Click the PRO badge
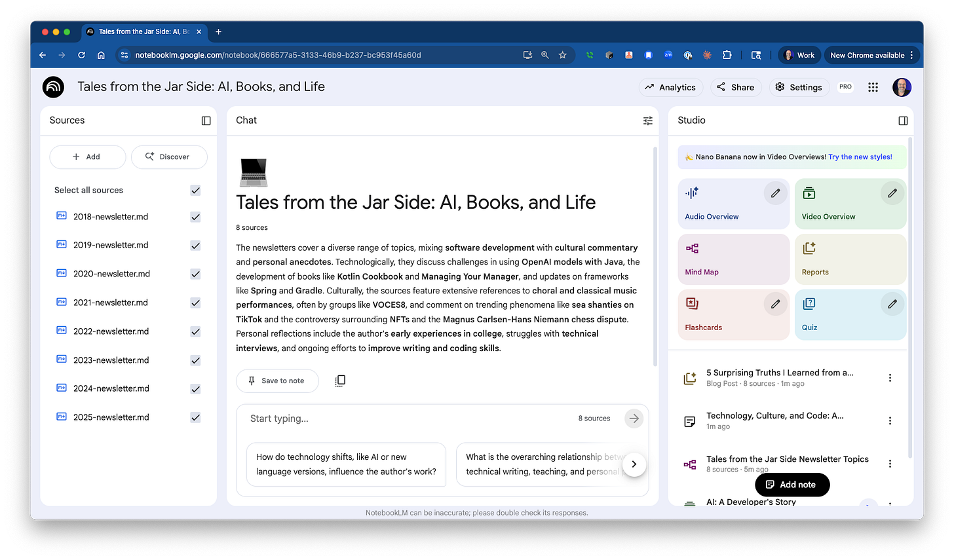Image resolution: width=954 pixels, height=560 pixels. coord(845,86)
